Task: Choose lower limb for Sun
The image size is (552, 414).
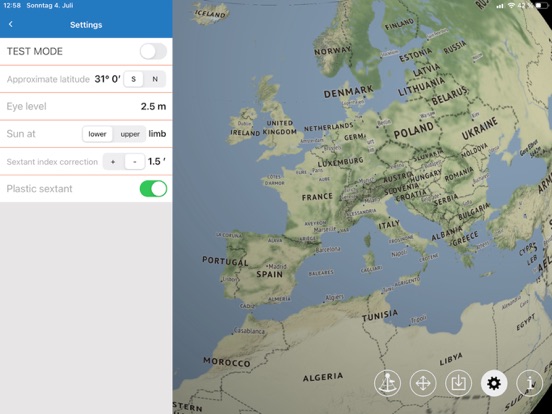Action: point(97,134)
